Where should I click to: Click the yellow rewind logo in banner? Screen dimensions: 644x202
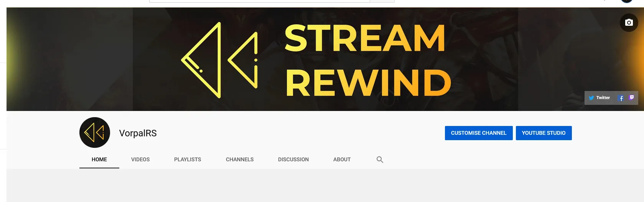[x=219, y=60]
